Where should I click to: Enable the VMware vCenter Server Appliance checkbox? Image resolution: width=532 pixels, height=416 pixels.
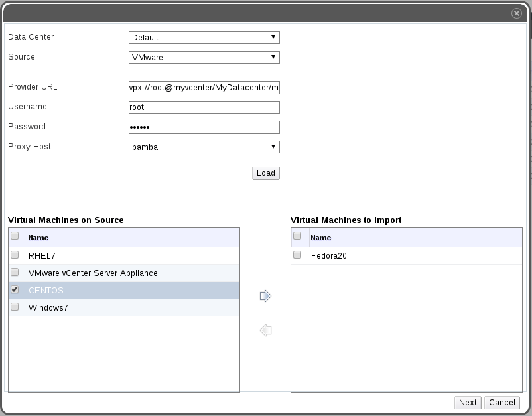[15, 272]
